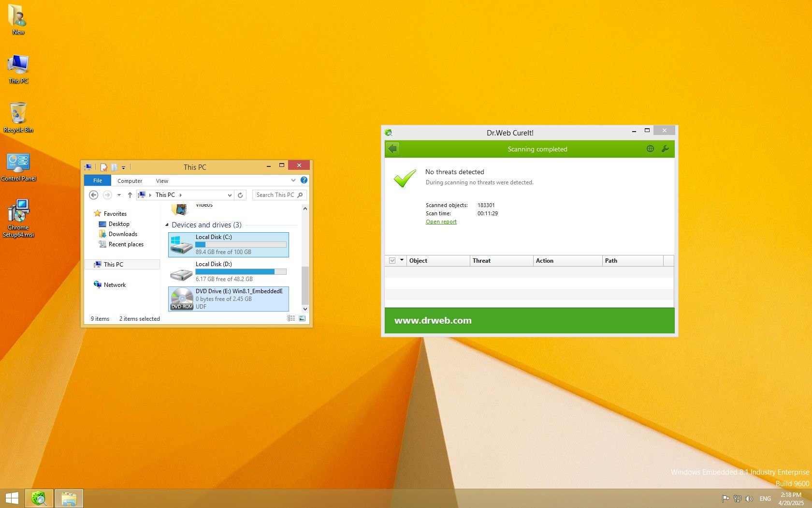Go up one level in Explorer
812x508 pixels.
click(130, 195)
